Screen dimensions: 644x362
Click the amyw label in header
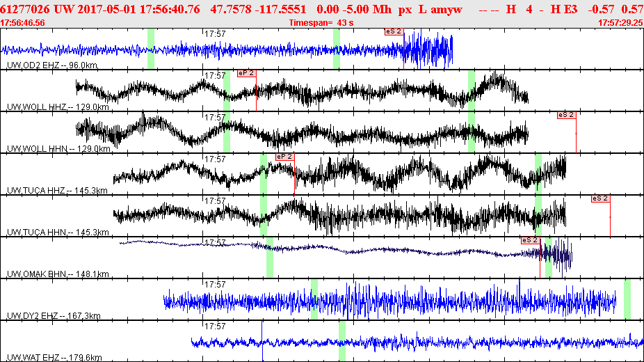click(446, 9)
